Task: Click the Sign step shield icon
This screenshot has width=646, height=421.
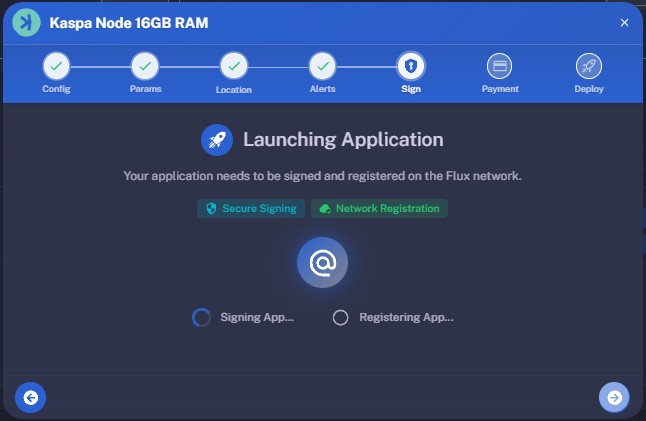Action: 411,67
